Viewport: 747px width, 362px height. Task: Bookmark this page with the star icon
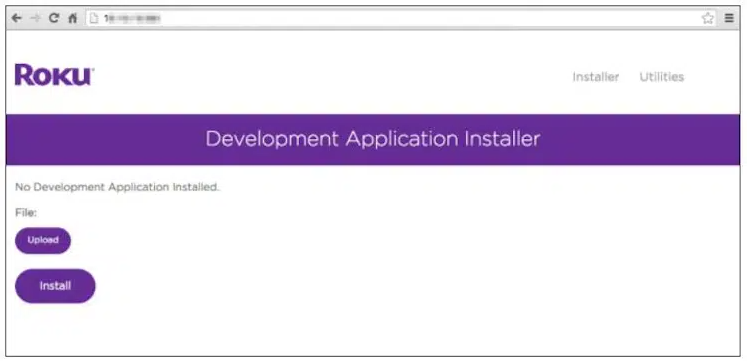707,18
